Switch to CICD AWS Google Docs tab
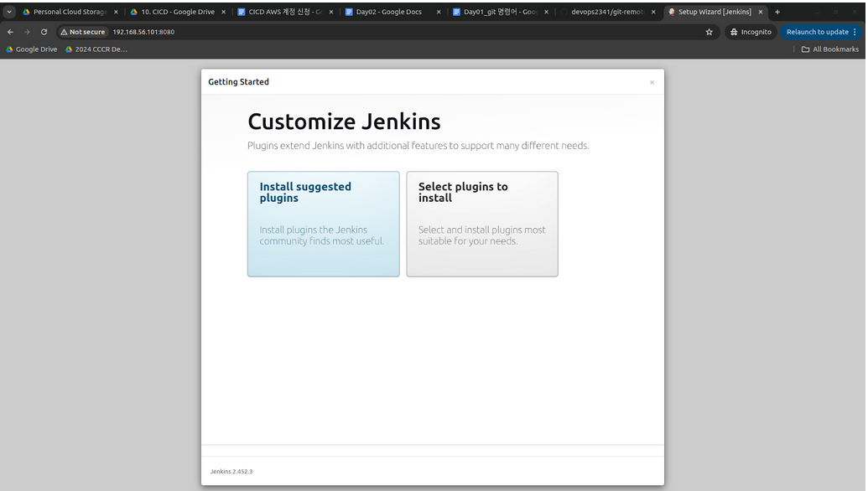Image resolution: width=868 pixels, height=491 pixels. pyautogui.click(x=285, y=12)
